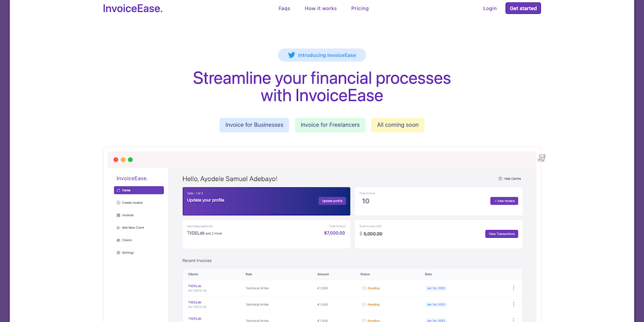Go to How it works in the navigation
644x322 pixels.
point(321,8)
